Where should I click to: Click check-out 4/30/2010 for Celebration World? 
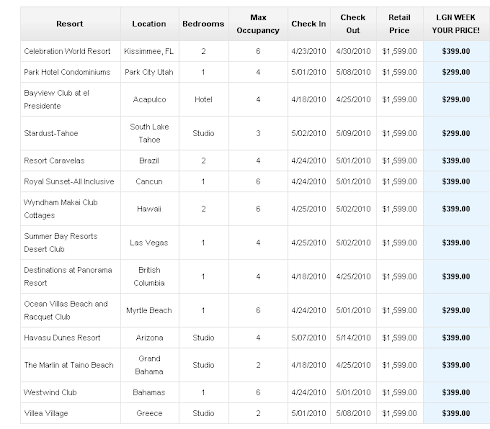click(353, 51)
